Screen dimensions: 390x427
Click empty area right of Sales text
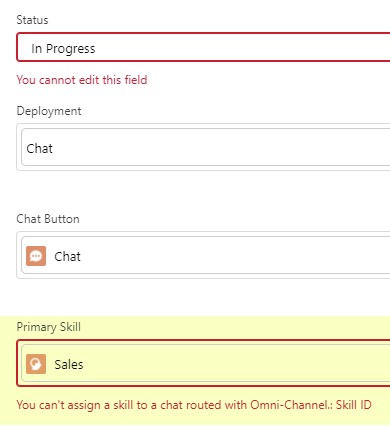[233, 364]
